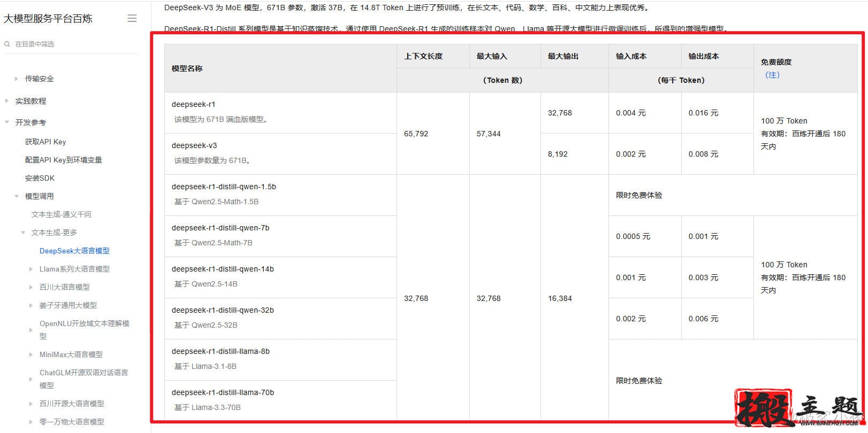This screenshot has height=433, width=868.
Task: Select deepseek-r1-distill-qwen-32b model name
Action: pos(223,310)
